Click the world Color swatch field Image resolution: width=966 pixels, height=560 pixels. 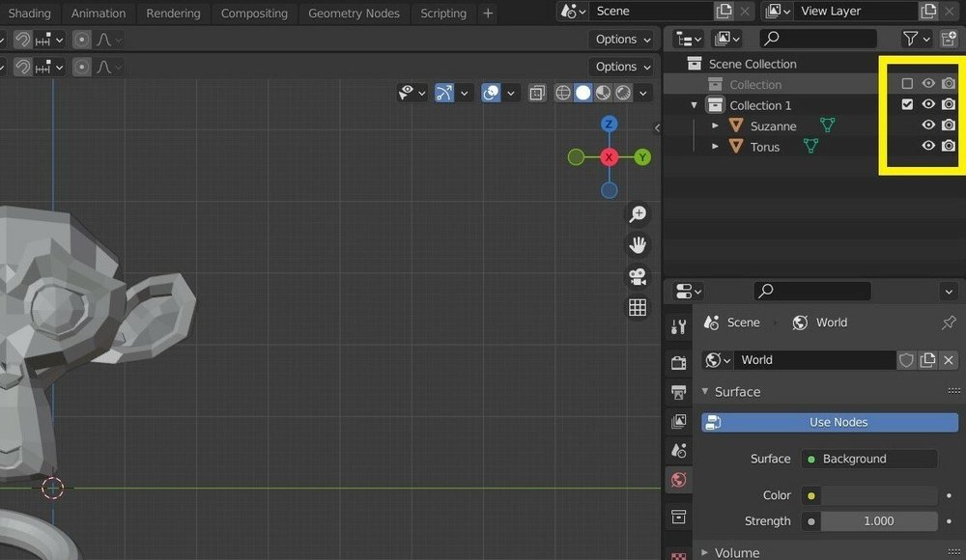pos(878,495)
